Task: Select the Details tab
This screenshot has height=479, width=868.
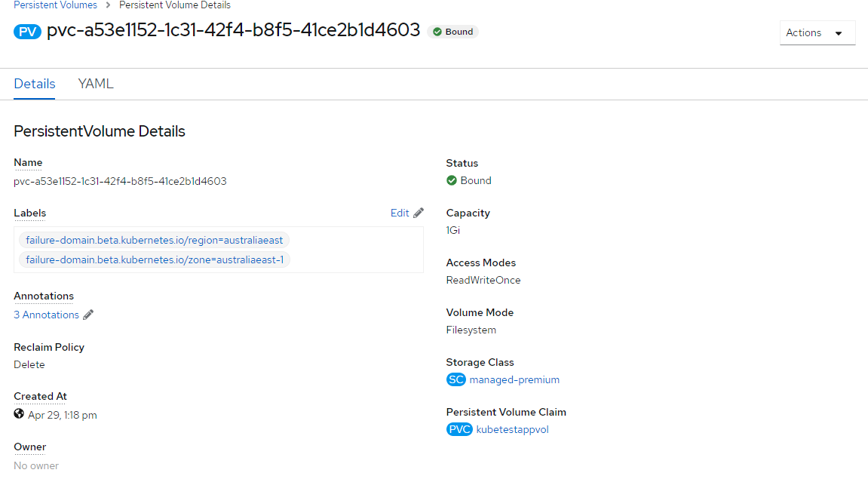Action: pos(35,84)
